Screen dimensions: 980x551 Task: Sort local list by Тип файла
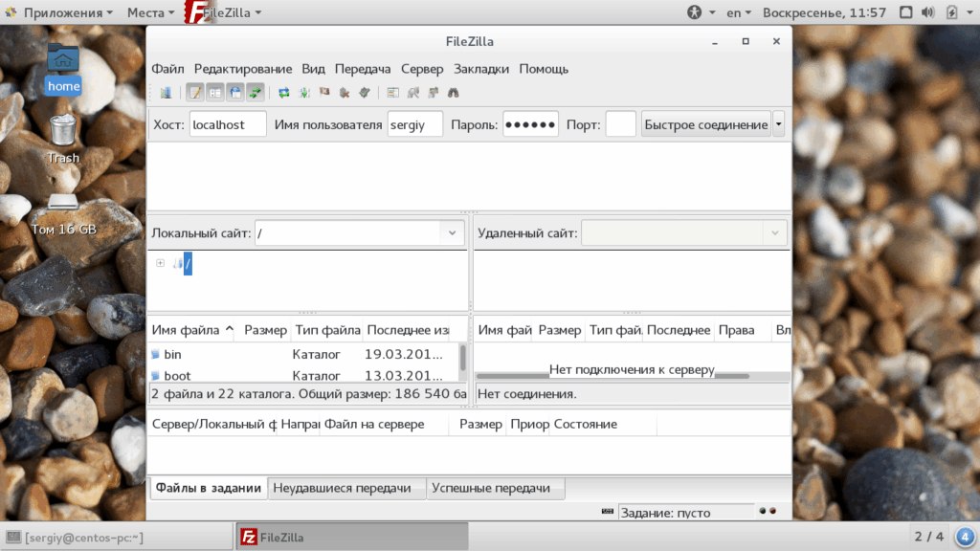coord(327,330)
